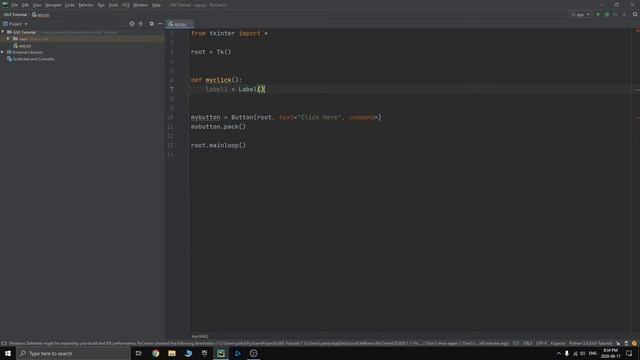Click tool window toggle icon in status bar corner

click(4, 344)
